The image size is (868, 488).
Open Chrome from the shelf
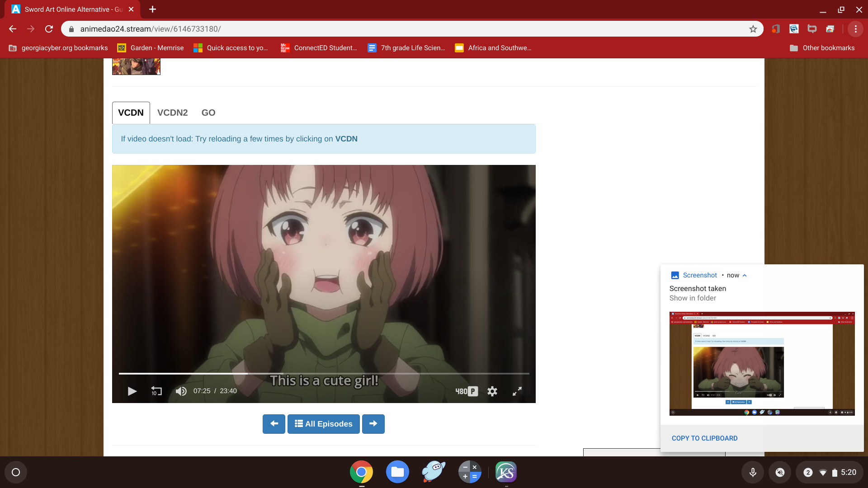(x=361, y=472)
